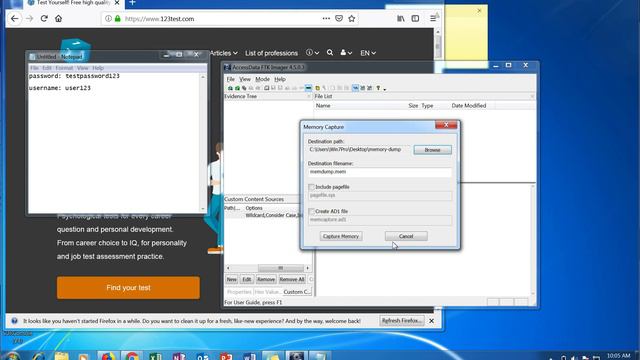Enable the Create AD1 file checkbox
The width and height of the screenshot is (640, 360).
tap(311, 211)
